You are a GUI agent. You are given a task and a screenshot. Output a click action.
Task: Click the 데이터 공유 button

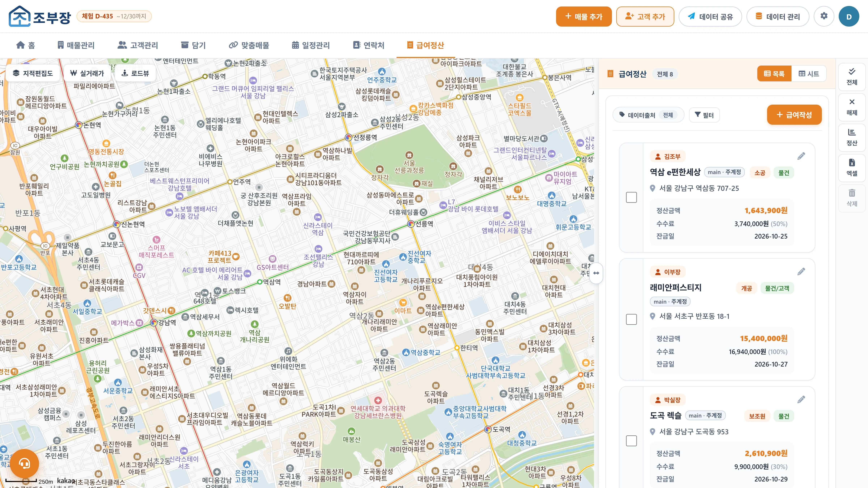coord(710,16)
